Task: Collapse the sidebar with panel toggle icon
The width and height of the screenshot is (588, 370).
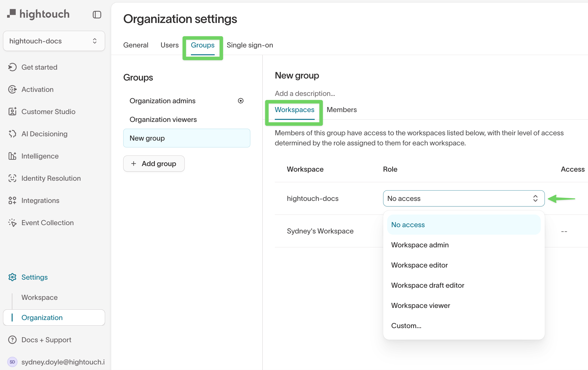Action: pos(97,15)
